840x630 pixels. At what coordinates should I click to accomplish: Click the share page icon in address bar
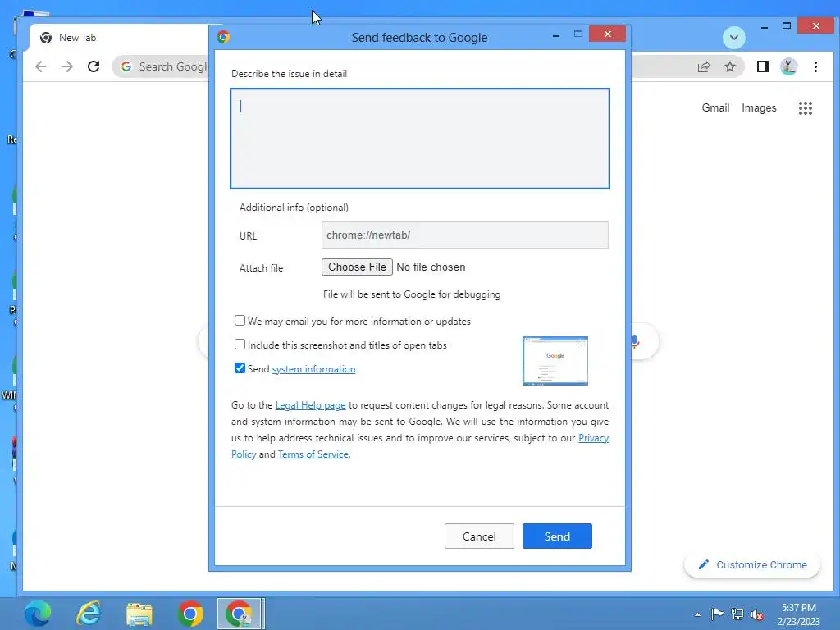(703, 66)
